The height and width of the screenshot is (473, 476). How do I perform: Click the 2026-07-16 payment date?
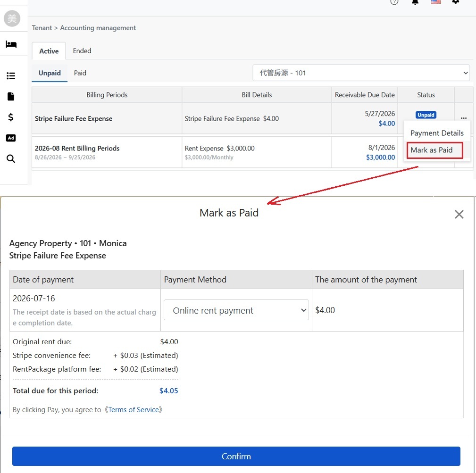click(x=33, y=299)
